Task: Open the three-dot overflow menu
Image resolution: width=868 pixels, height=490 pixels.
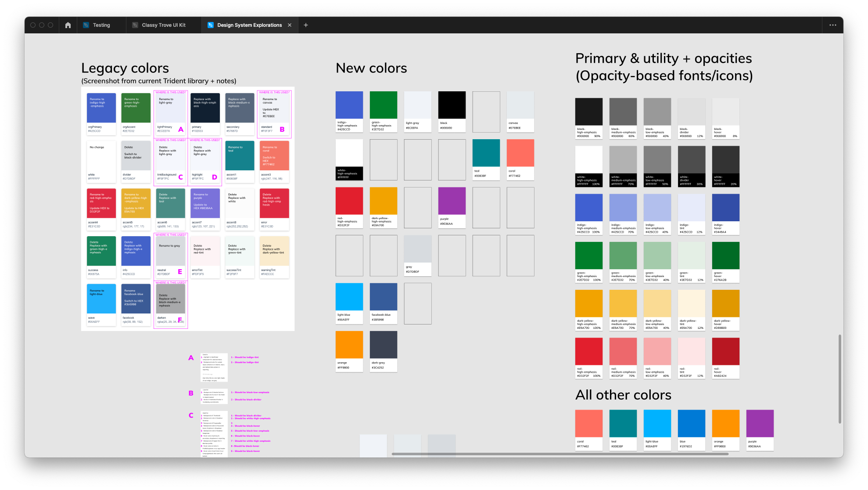Action: coord(832,25)
